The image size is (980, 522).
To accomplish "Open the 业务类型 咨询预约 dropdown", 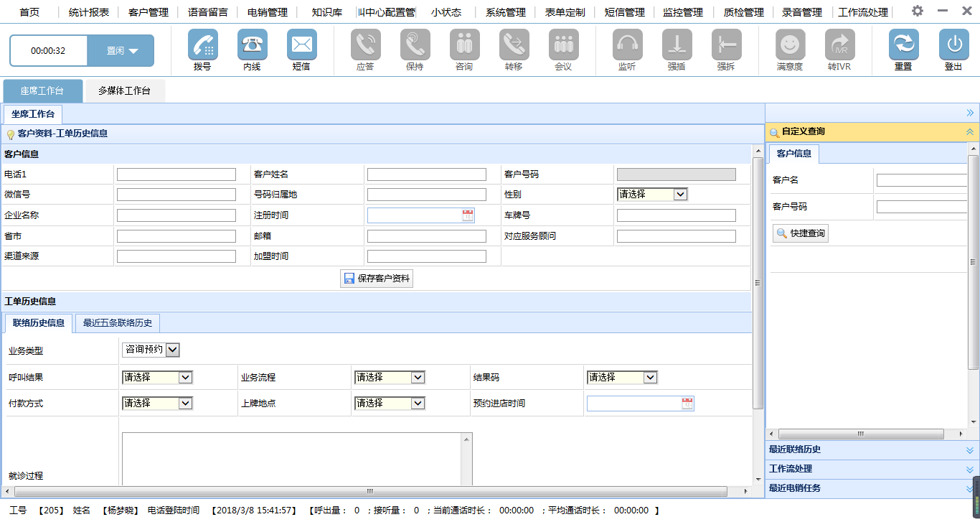I will [x=151, y=350].
